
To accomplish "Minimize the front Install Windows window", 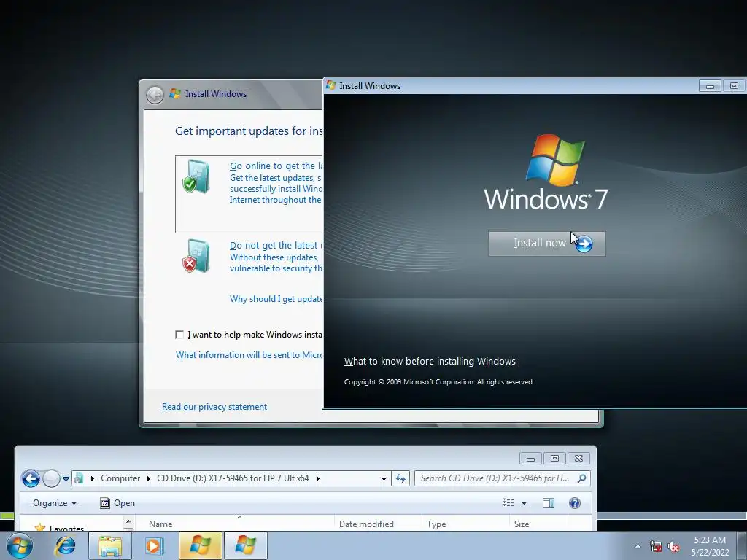I will (710, 86).
